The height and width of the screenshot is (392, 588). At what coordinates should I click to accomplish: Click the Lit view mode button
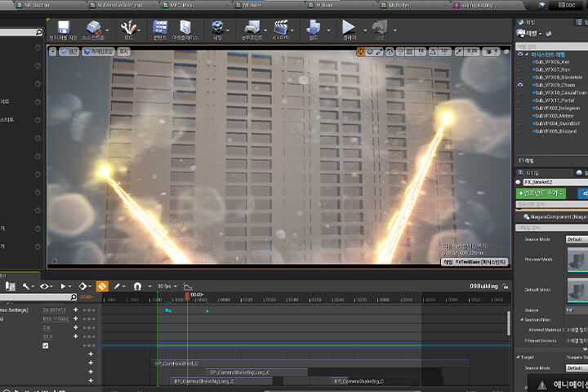[99, 51]
